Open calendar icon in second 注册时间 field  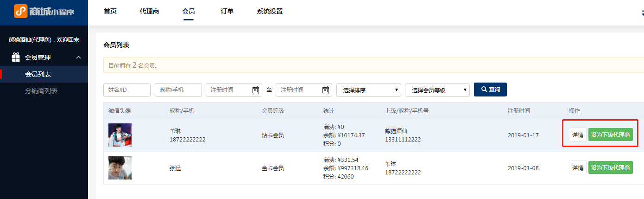pos(326,90)
